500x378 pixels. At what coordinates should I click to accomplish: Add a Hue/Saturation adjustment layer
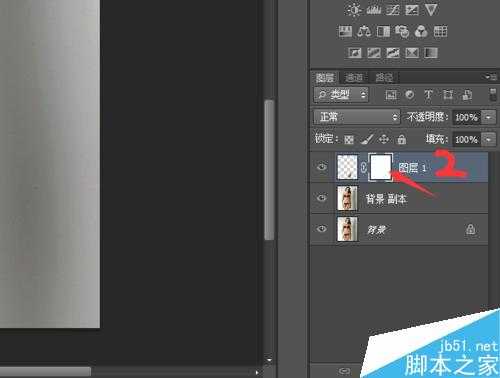click(345, 32)
